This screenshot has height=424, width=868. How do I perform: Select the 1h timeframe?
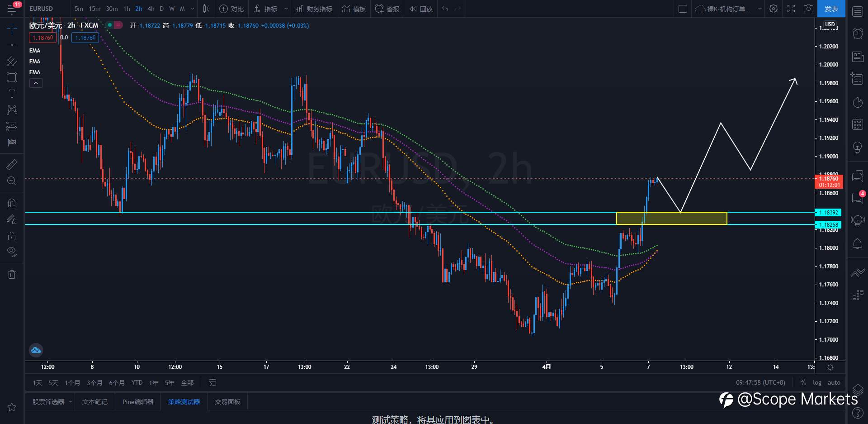pos(127,9)
